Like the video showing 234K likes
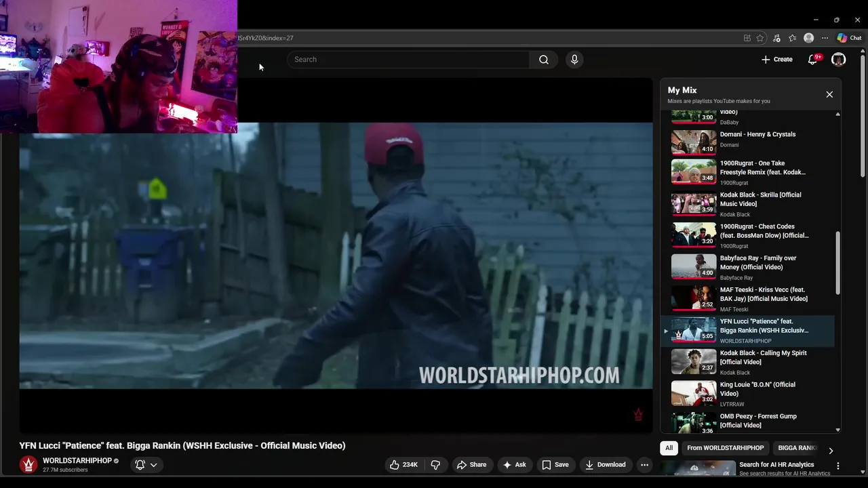 click(403, 465)
